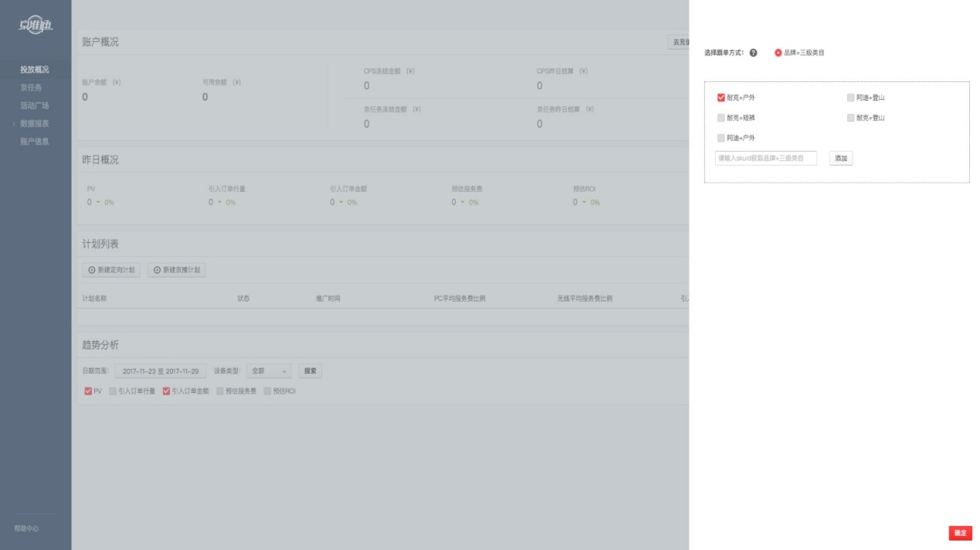Expand the 数据报表 sidebar menu arrow

point(13,124)
